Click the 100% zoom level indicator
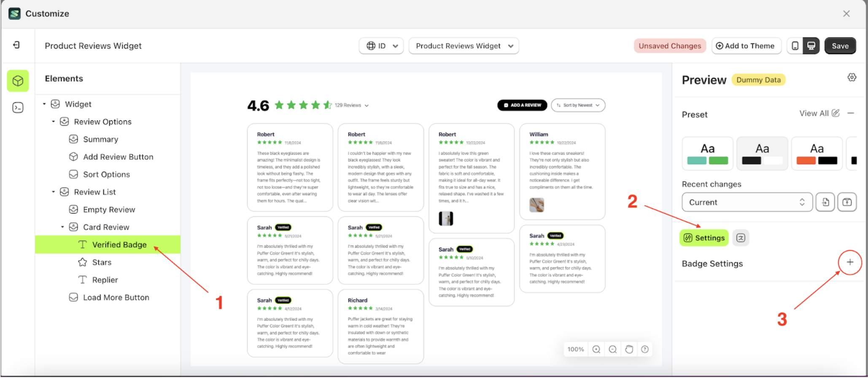The height and width of the screenshot is (380, 868). pyautogui.click(x=575, y=349)
